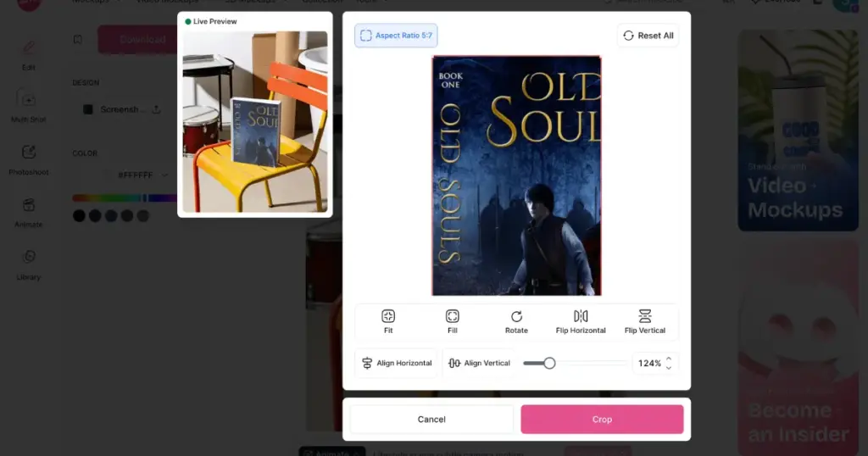Open the Animate sidebar tool
The width and height of the screenshot is (868, 456).
[28, 213]
